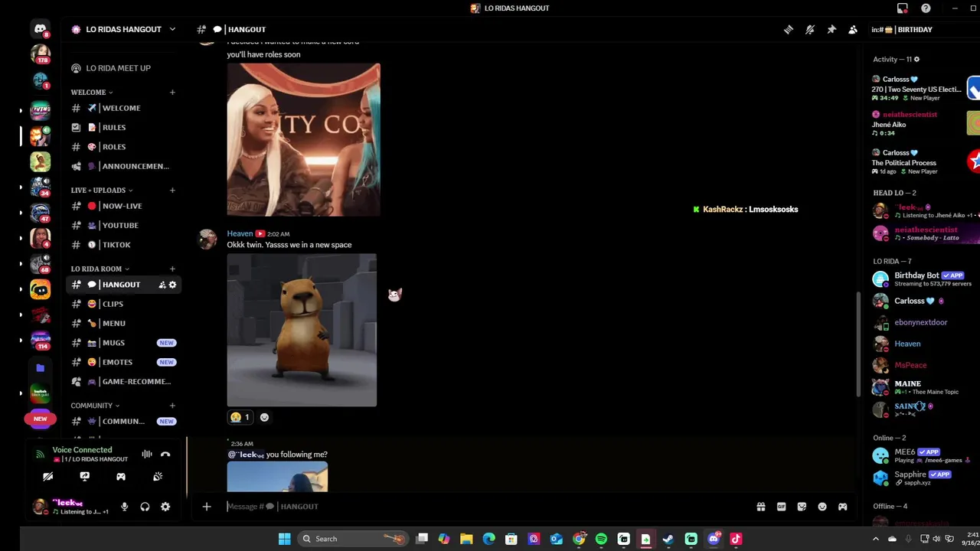Open the WELCOME channel

(124, 108)
